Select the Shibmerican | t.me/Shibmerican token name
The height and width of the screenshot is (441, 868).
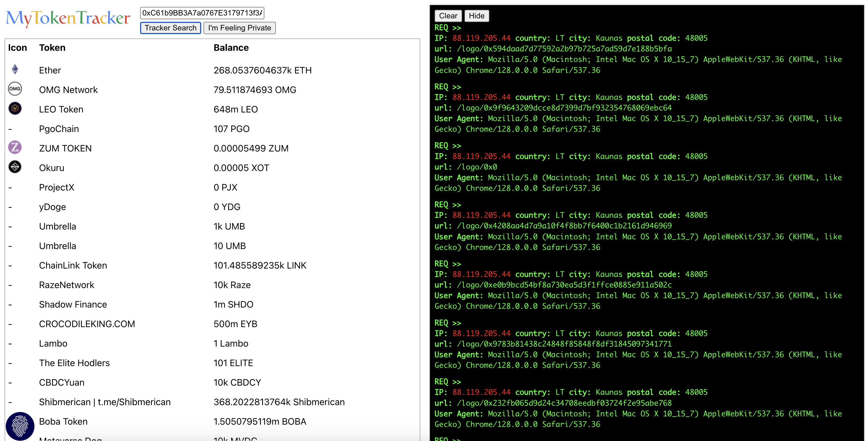coord(105,403)
